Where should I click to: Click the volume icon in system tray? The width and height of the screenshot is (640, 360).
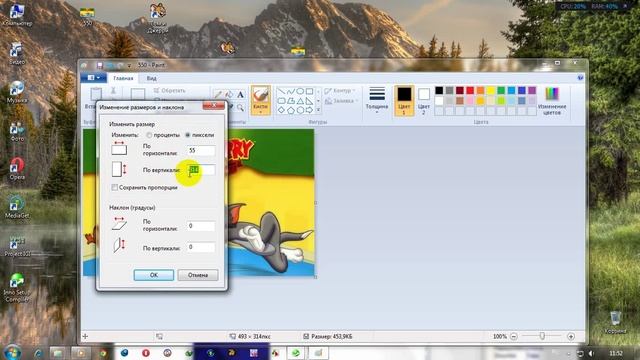click(591, 353)
